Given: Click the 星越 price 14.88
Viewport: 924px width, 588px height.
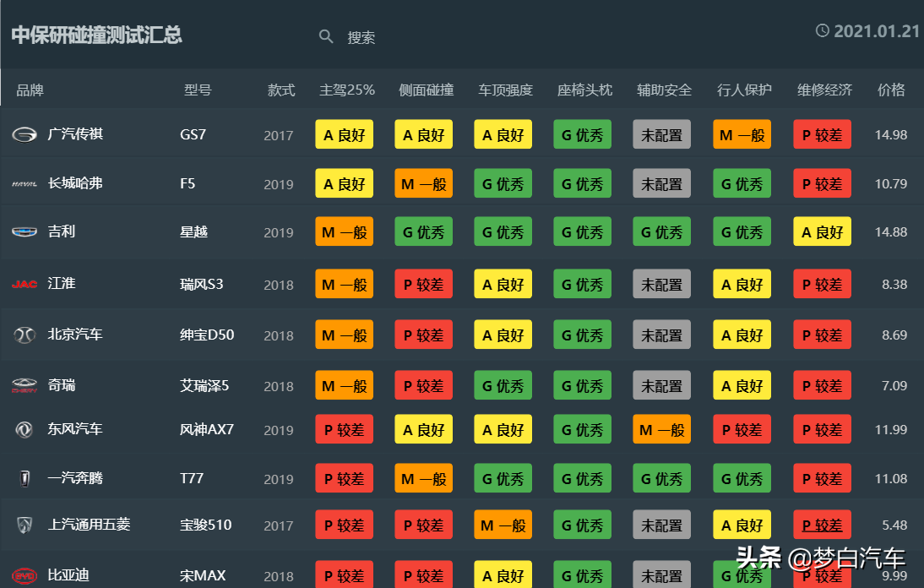Looking at the screenshot, I should [891, 232].
